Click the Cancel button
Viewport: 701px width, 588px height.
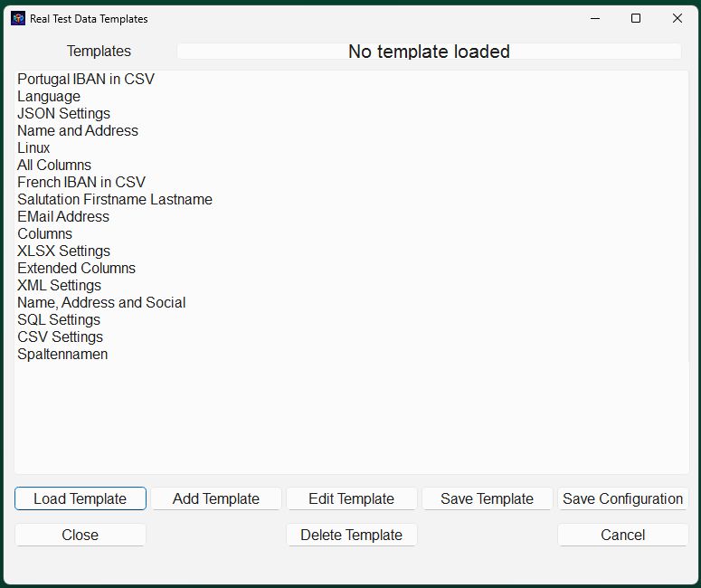[x=623, y=535]
